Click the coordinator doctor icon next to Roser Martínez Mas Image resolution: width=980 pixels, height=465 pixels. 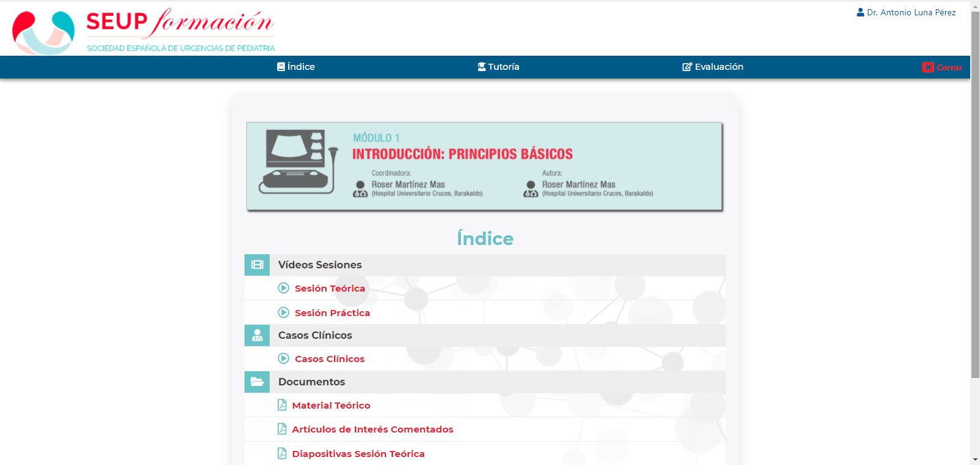(x=360, y=189)
